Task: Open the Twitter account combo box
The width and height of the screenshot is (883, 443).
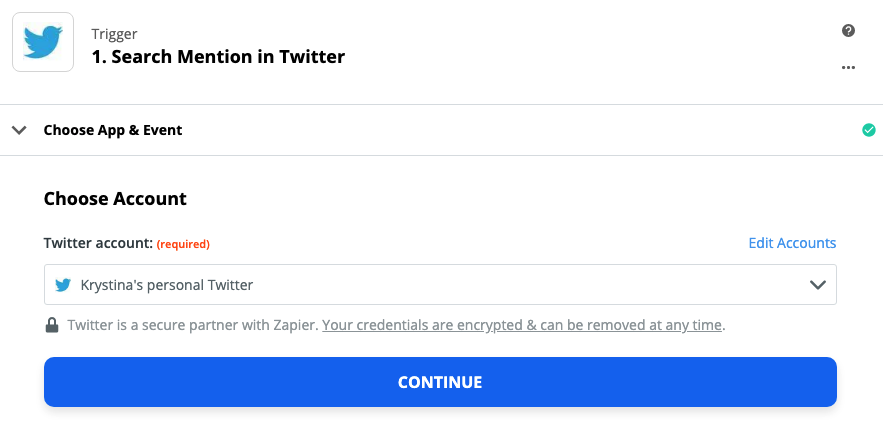Action: 440,285
